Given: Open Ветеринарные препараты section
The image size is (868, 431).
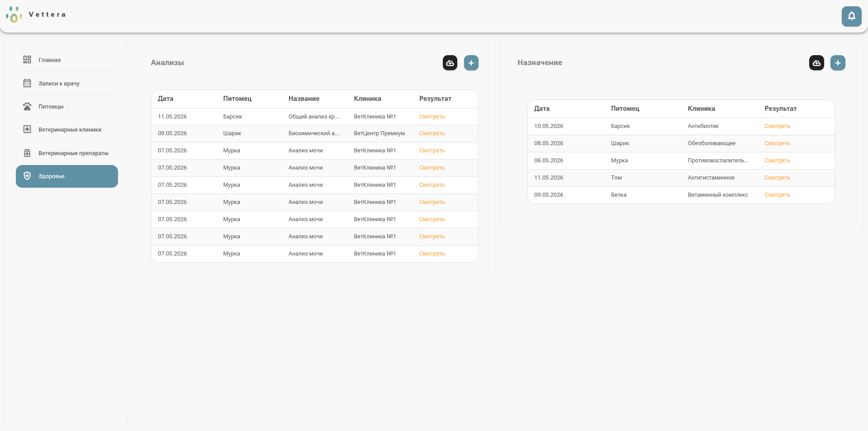Looking at the screenshot, I should 67,153.
